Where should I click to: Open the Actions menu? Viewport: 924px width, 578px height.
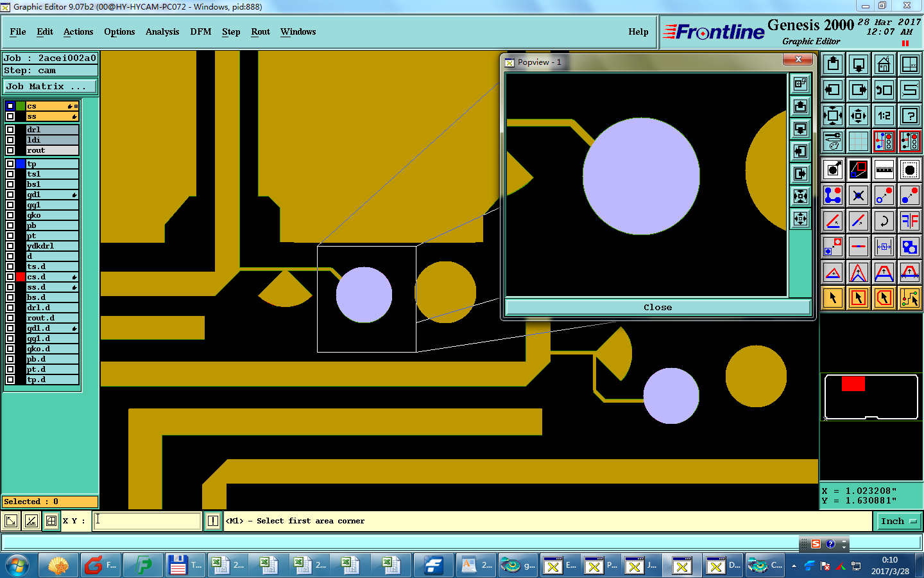pos(78,31)
